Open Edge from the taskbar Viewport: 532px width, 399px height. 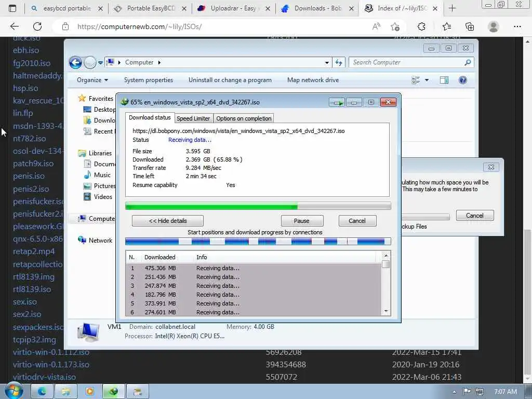pos(42,392)
